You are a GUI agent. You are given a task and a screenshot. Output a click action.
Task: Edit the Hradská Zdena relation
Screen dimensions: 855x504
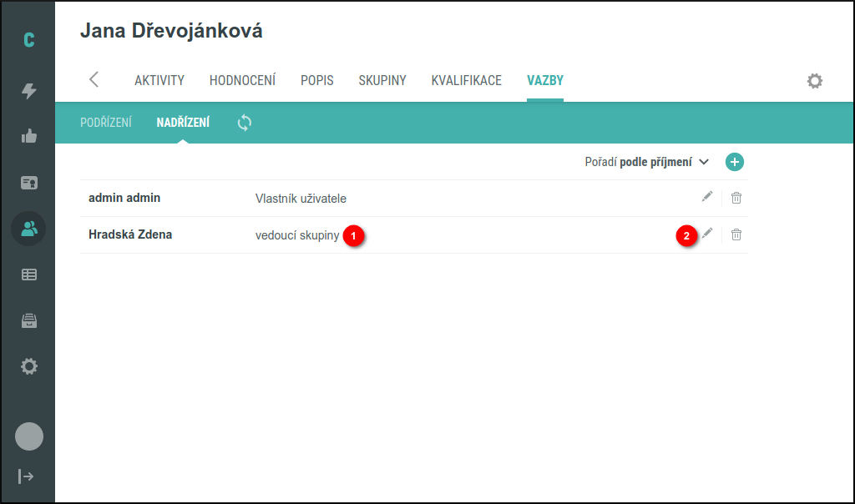coord(707,234)
